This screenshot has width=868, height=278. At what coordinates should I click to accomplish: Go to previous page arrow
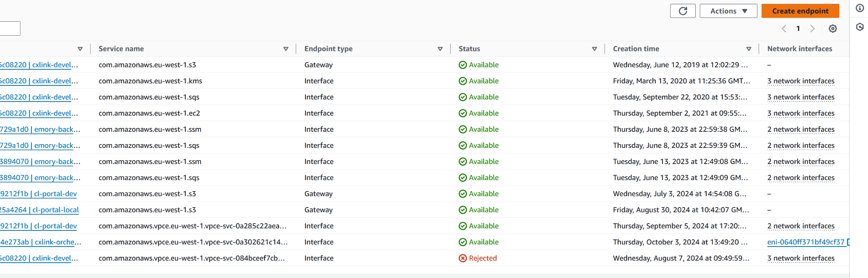[x=784, y=28]
